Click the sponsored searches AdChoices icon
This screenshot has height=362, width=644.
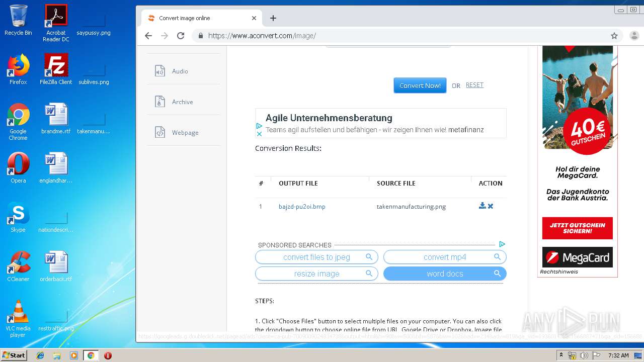[502, 244]
